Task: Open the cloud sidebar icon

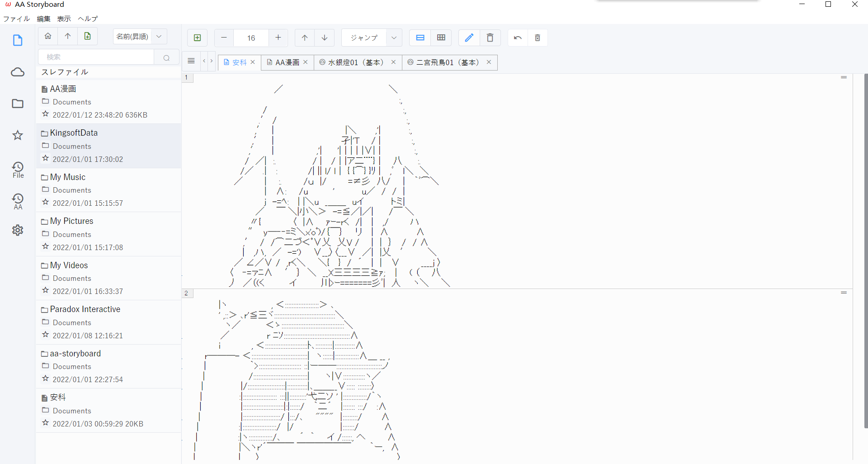Action: 18,72
